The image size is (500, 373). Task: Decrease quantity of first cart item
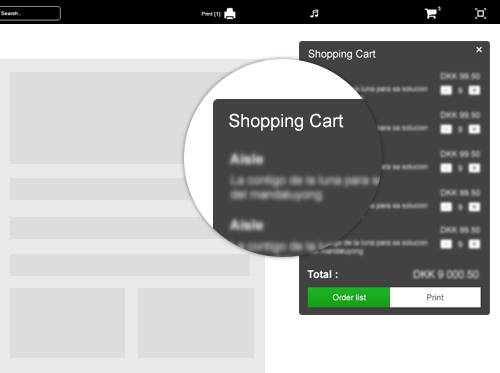pos(446,90)
